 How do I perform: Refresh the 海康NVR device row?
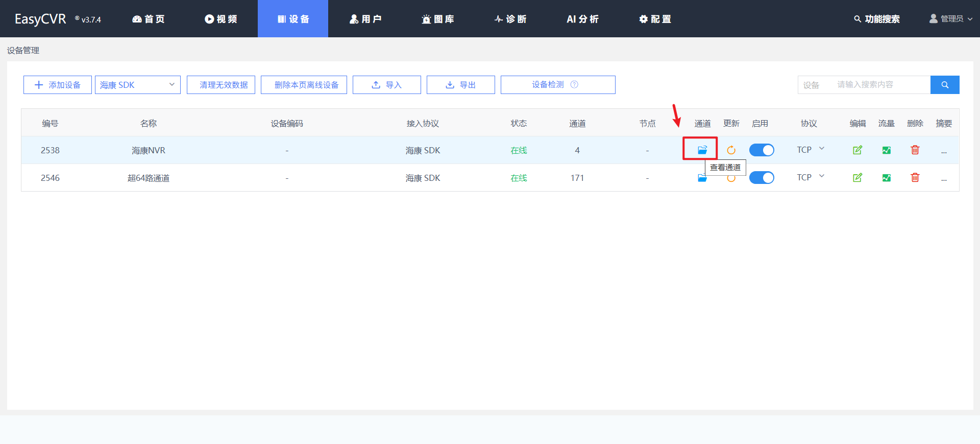pyautogui.click(x=731, y=150)
